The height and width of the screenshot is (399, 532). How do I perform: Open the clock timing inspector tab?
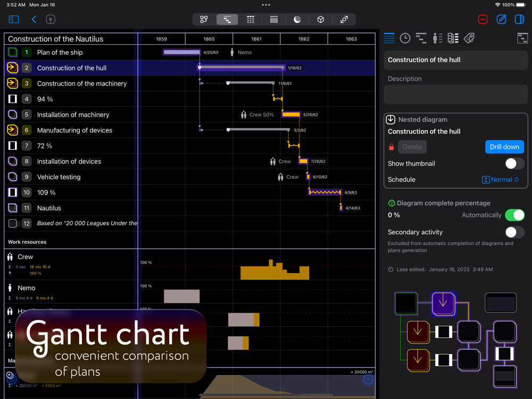(x=405, y=38)
